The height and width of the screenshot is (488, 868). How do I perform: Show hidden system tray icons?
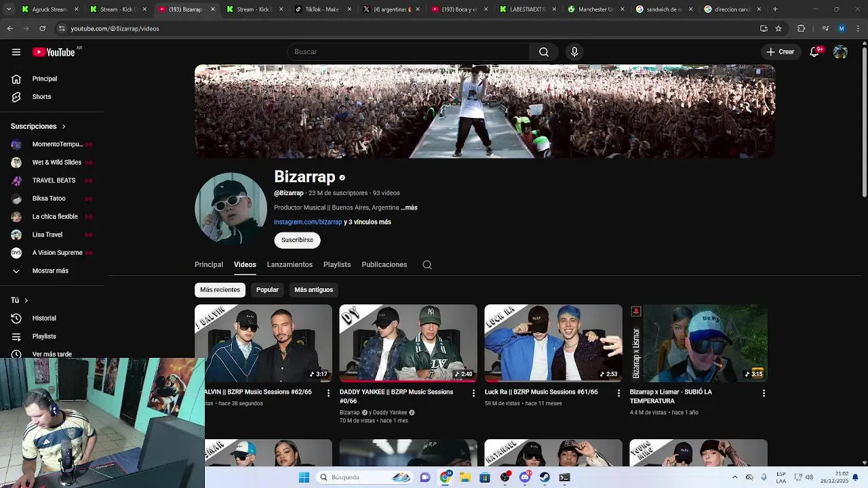pos(734,477)
